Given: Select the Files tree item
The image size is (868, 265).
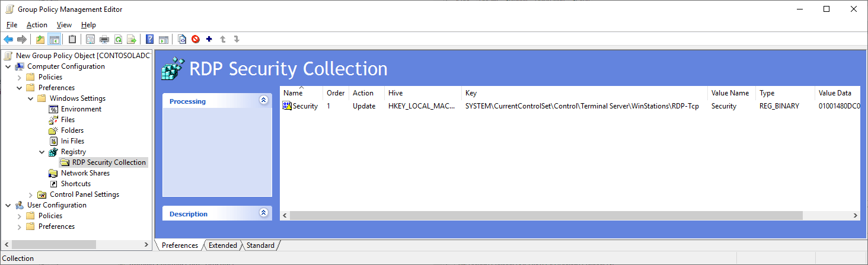Looking at the screenshot, I should coord(68,120).
